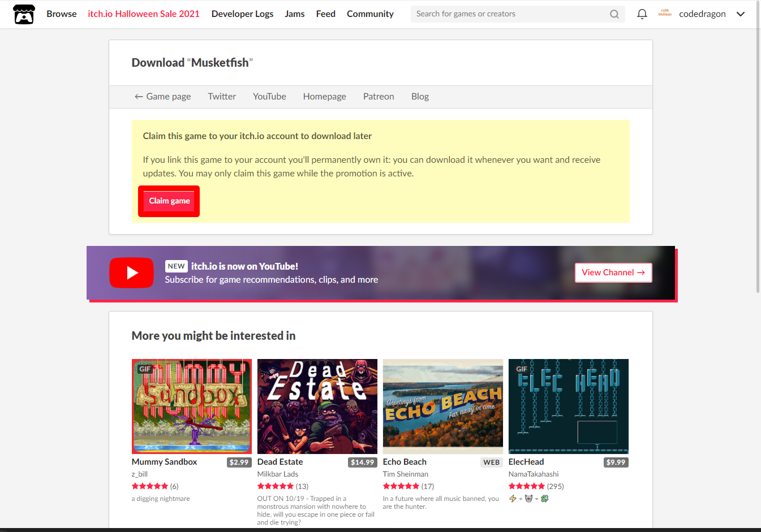Click the codedragon username
761x532 pixels.
702,14
